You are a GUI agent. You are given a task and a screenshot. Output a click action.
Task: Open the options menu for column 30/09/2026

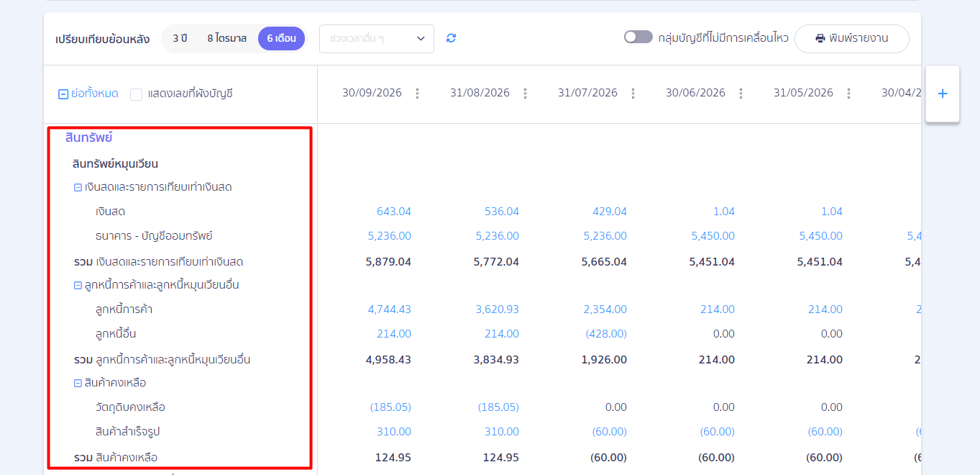[418, 94]
